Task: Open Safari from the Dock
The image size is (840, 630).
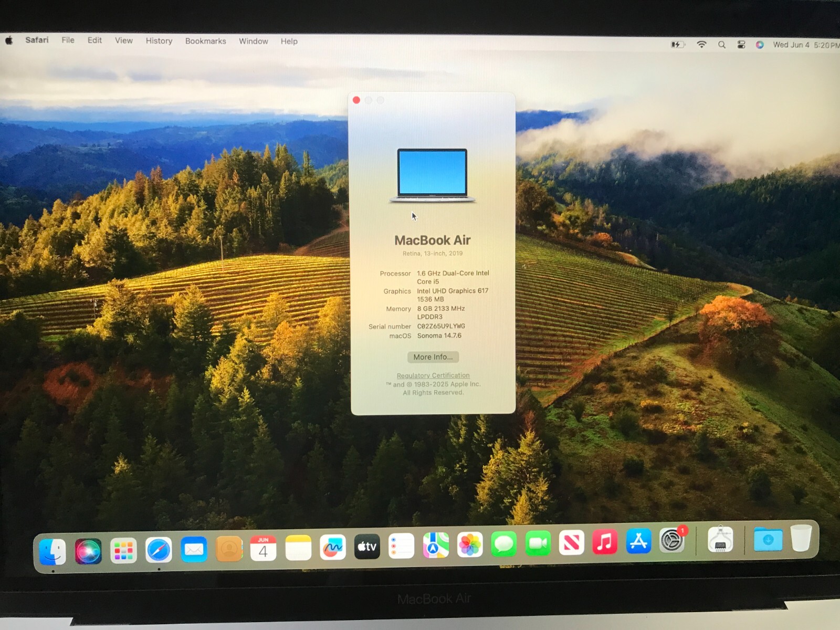Action: pyautogui.click(x=159, y=550)
